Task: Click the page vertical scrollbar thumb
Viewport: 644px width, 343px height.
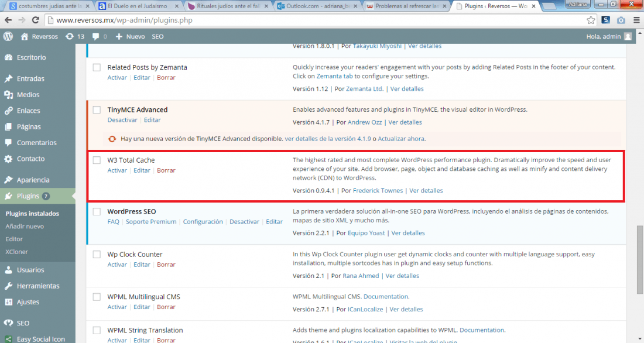Action: pos(639,260)
